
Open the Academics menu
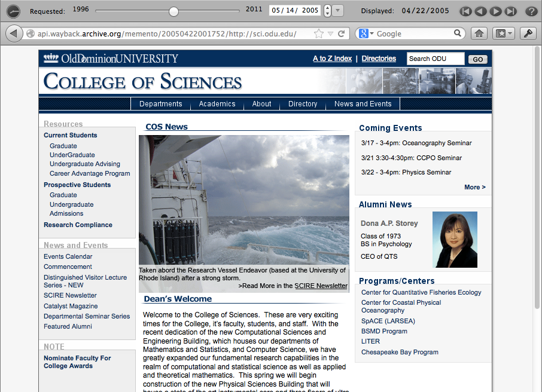pyautogui.click(x=217, y=104)
